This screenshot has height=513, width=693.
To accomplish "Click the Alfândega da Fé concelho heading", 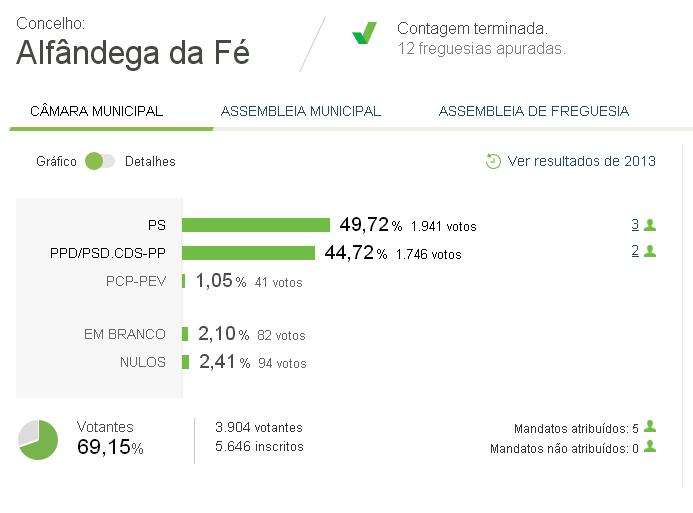I will pos(133,53).
